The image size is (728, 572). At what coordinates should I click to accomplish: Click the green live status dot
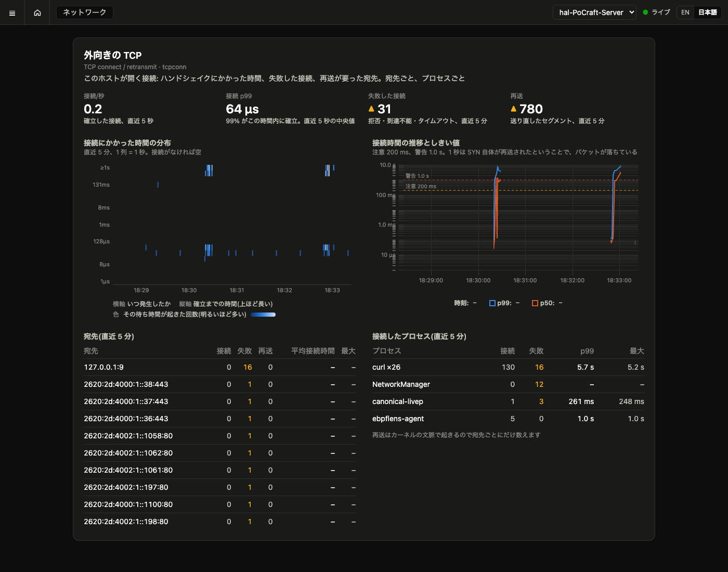click(645, 12)
